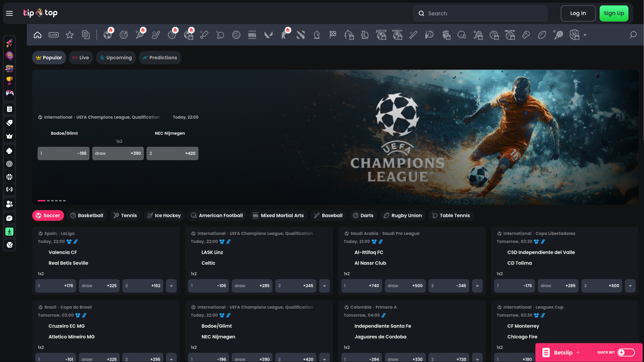This screenshot has height=362, width=644.
Task: Click the home icon in sports bar
Action: [38, 35]
